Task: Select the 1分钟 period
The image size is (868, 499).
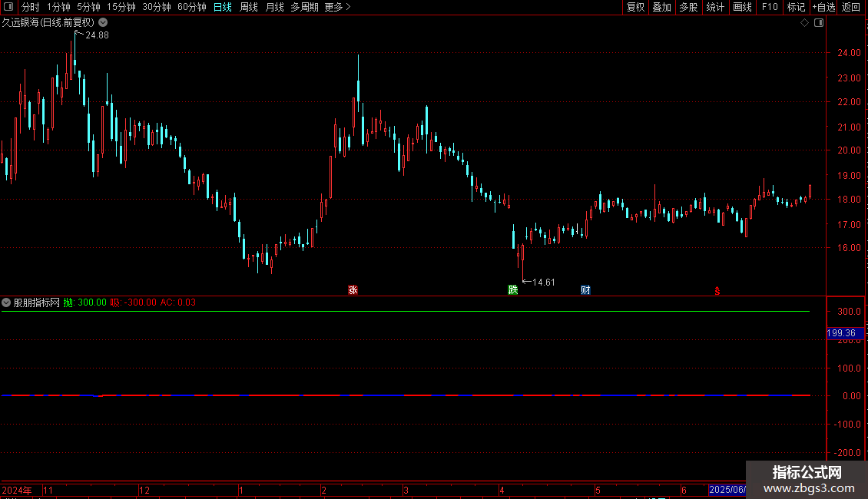Action: [x=58, y=7]
